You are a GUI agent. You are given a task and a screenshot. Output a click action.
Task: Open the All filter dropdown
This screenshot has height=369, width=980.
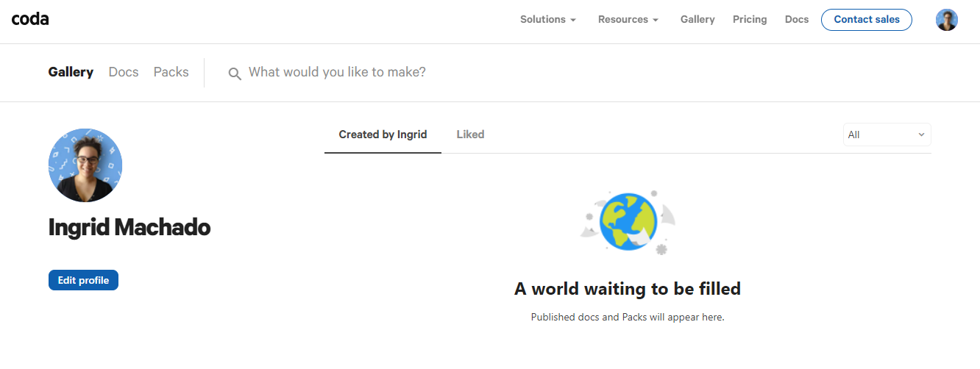pos(886,135)
